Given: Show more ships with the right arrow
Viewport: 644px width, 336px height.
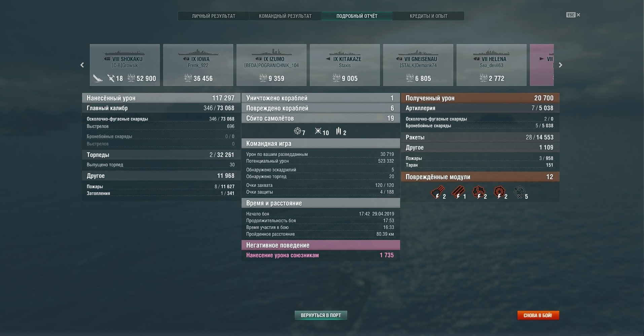Looking at the screenshot, I should (560, 65).
